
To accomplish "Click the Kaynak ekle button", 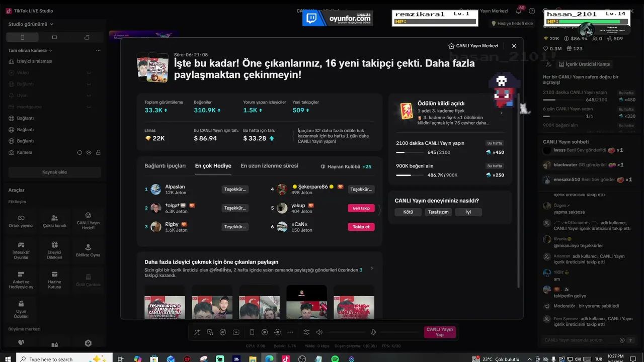I will pos(54,172).
